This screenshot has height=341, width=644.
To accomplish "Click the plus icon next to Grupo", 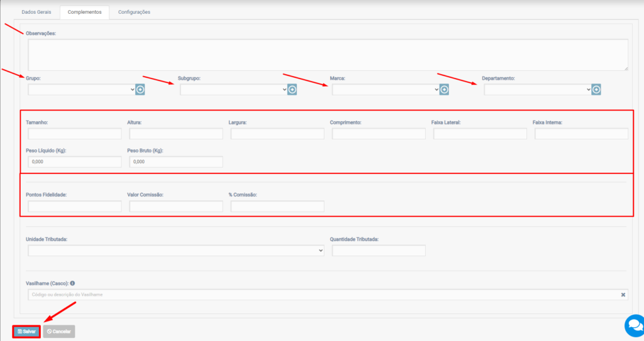I will pyautogui.click(x=140, y=90).
